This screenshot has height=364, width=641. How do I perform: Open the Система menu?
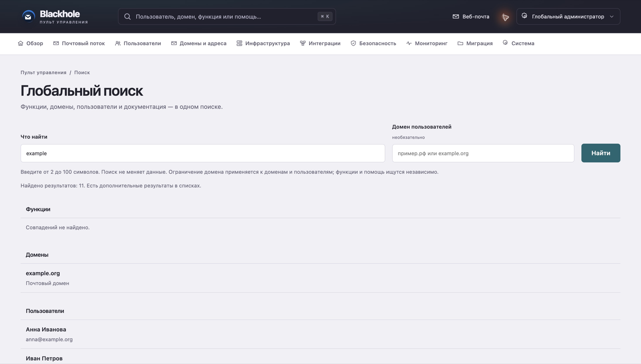pyautogui.click(x=518, y=43)
